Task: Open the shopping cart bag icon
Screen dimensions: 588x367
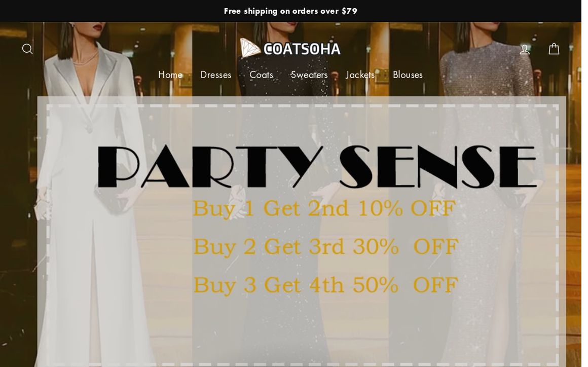Action: click(x=554, y=49)
